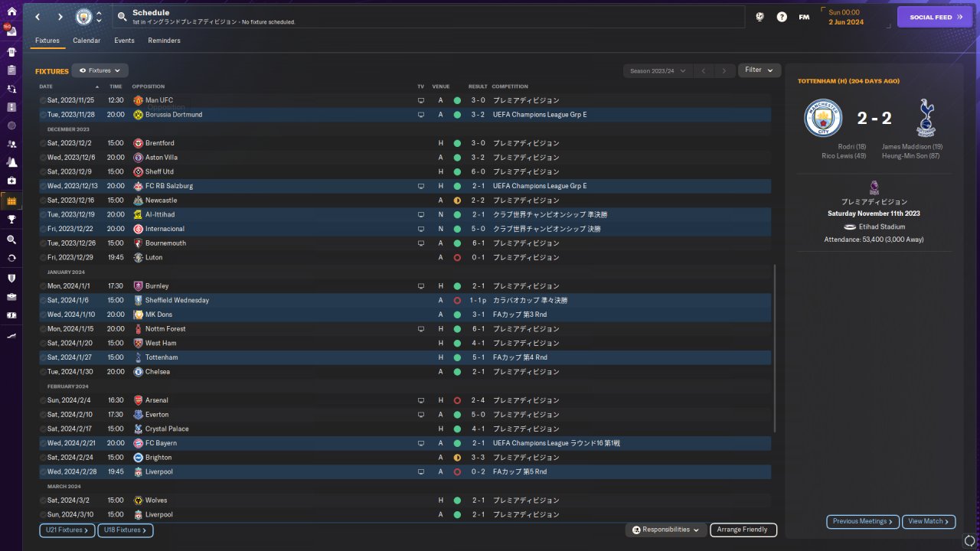Toggle circle marker on Arsenal row
Image resolution: width=980 pixels, height=551 pixels.
pos(43,400)
